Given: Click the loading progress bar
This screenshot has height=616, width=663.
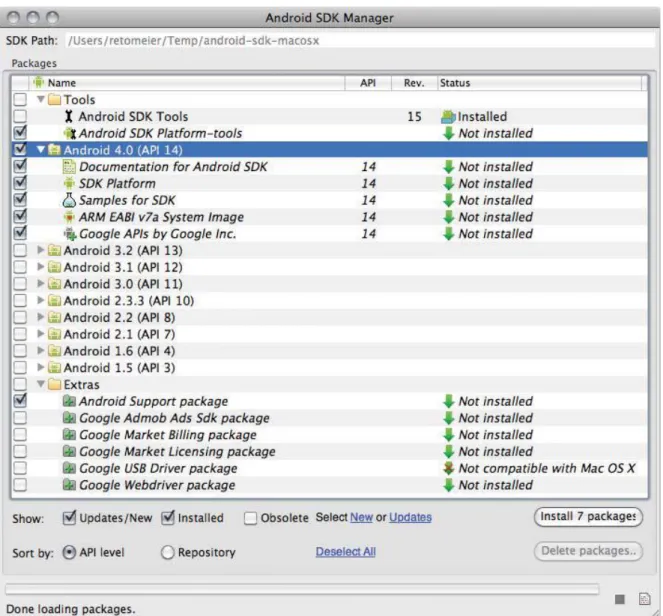Looking at the screenshot, I should [x=302, y=589].
